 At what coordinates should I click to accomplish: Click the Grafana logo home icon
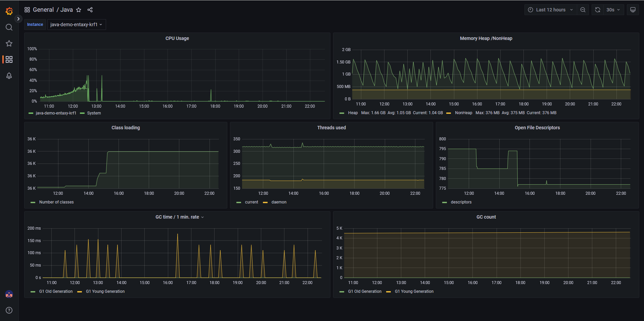(x=9, y=11)
